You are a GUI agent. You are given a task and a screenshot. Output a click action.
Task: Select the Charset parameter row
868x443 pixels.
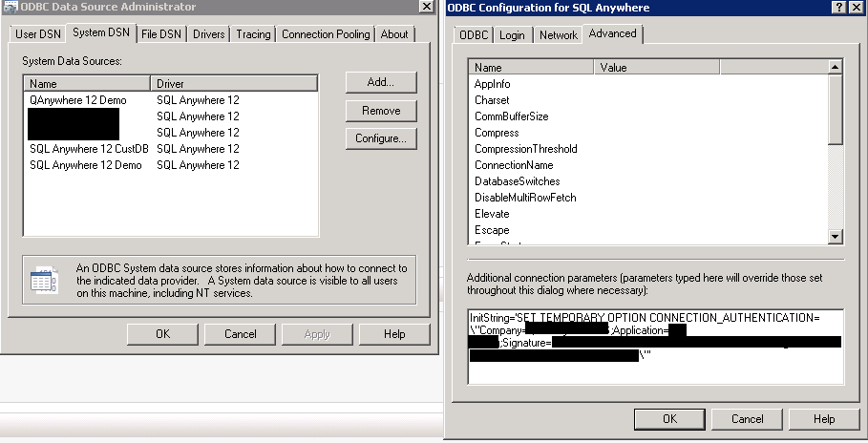coord(492,100)
